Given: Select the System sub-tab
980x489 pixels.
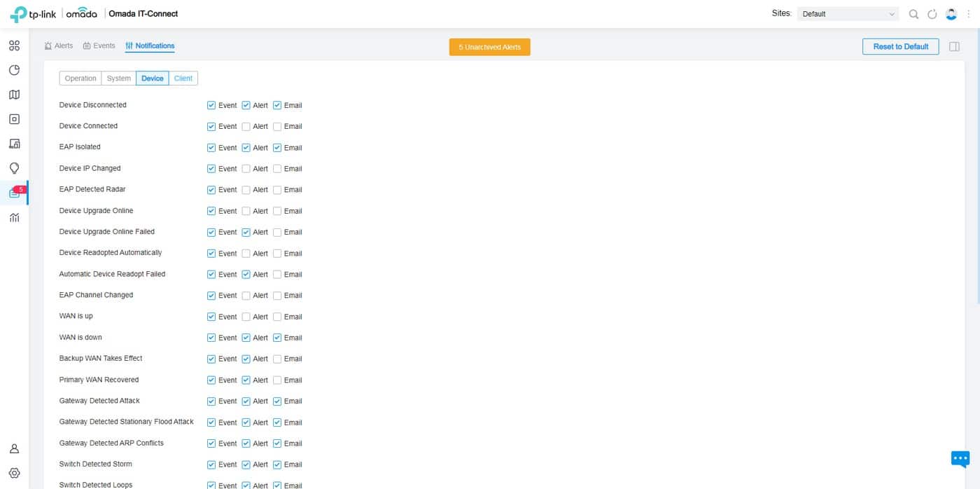Looking at the screenshot, I should (119, 78).
